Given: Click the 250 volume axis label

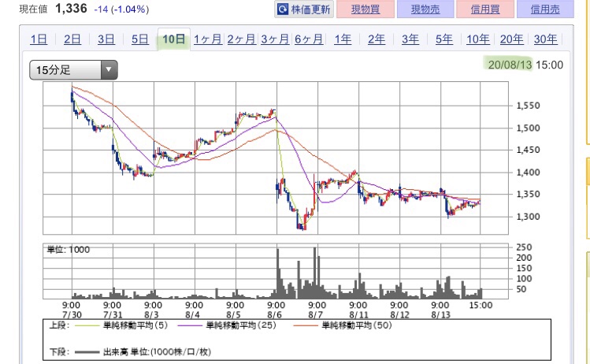Looking at the screenshot, I should coord(524,247).
